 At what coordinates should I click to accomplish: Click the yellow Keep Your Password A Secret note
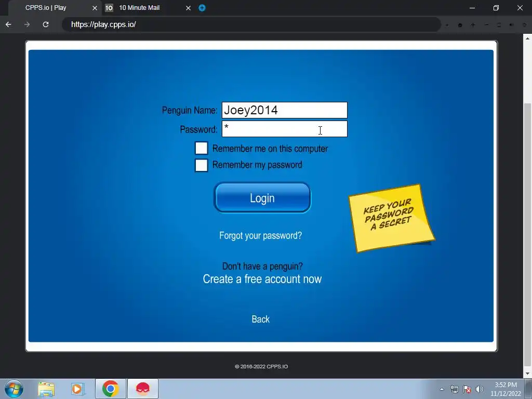pyautogui.click(x=392, y=218)
